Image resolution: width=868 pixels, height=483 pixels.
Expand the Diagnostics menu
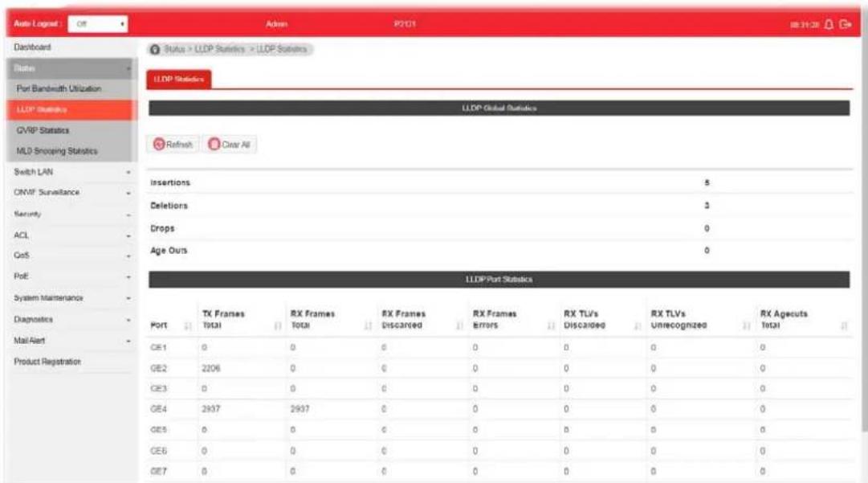[x=72, y=320]
